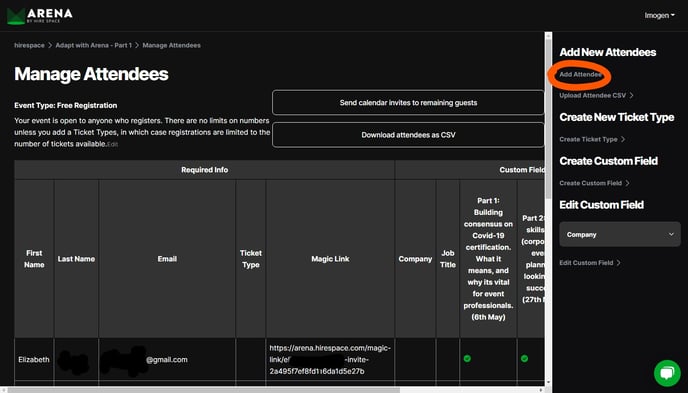Send calendar invites to remaining guests
This screenshot has width=688, height=393.
(x=408, y=103)
